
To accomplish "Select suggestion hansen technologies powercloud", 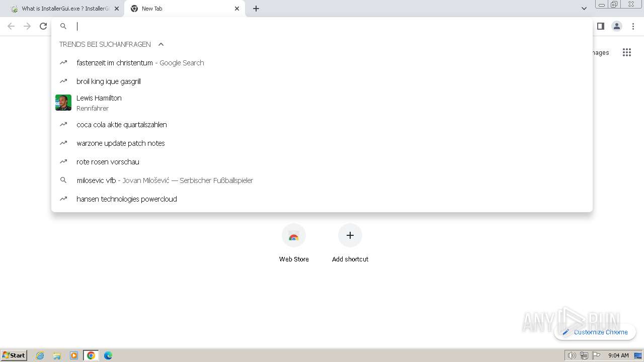I will (x=322, y=199).
